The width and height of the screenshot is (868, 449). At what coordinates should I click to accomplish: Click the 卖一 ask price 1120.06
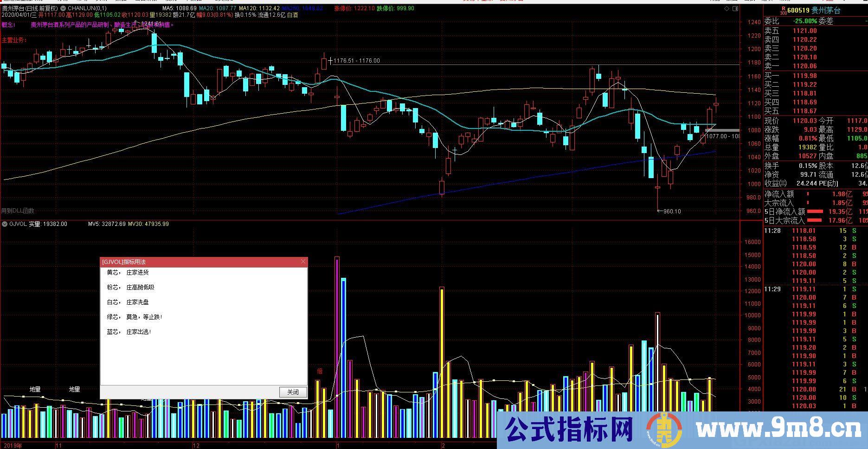click(x=804, y=66)
